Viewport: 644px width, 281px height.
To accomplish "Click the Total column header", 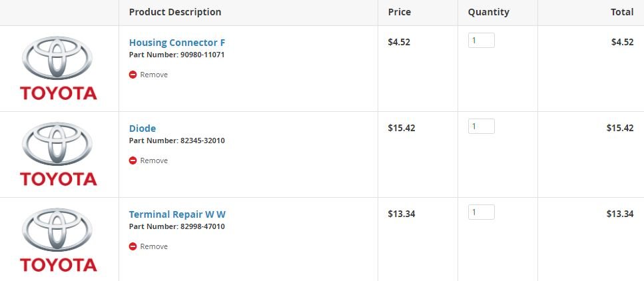I will [622, 13].
